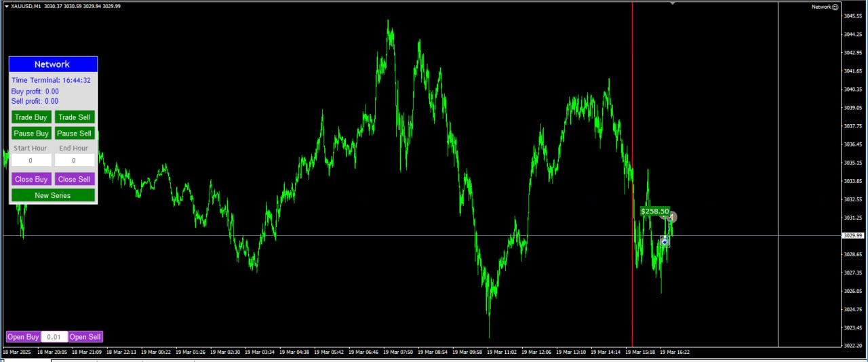Pause buy trading with Pause Buy
The image size is (868, 362).
[x=31, y=134]
